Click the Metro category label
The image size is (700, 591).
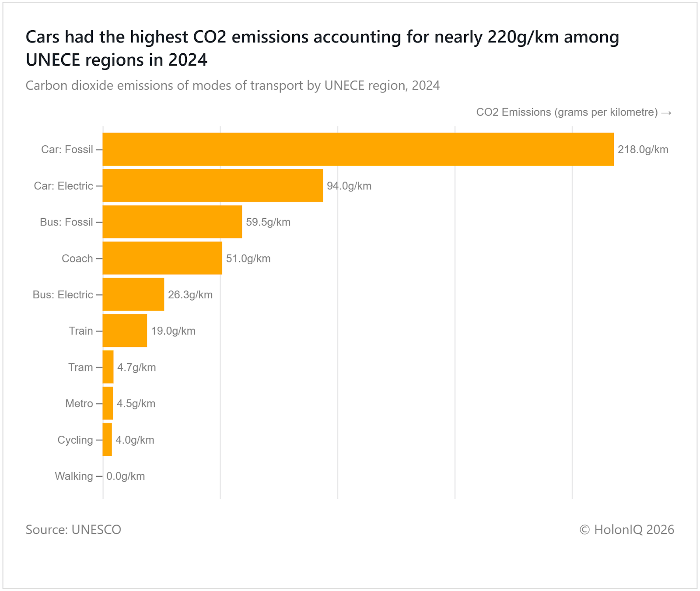[x=79, y=403]
